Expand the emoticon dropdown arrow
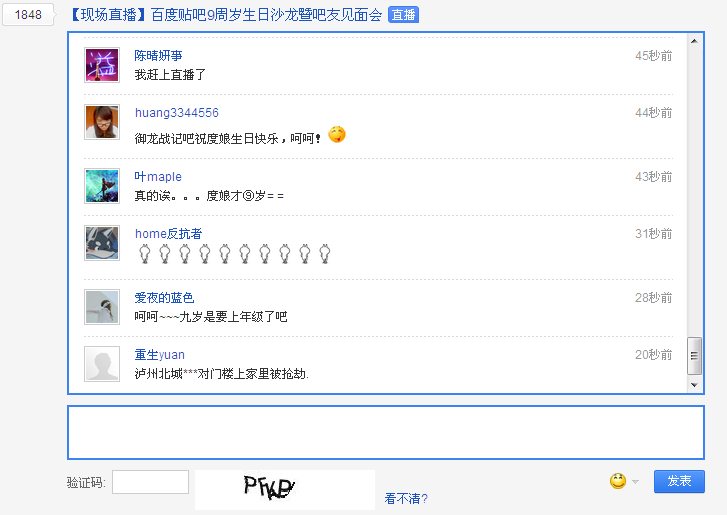 coord(635,482)
